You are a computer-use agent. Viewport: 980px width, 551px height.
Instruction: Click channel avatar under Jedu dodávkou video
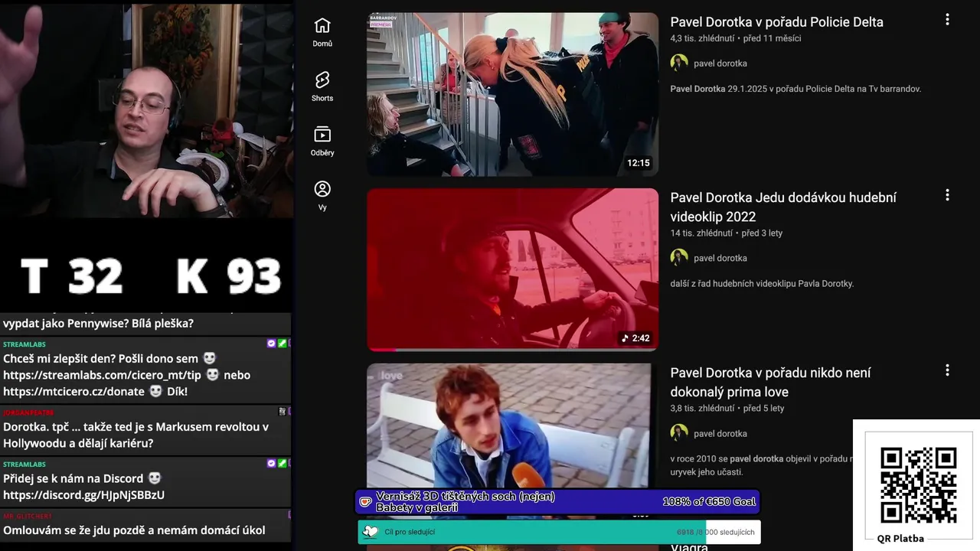pyautogui.click(x=679, y=257)
